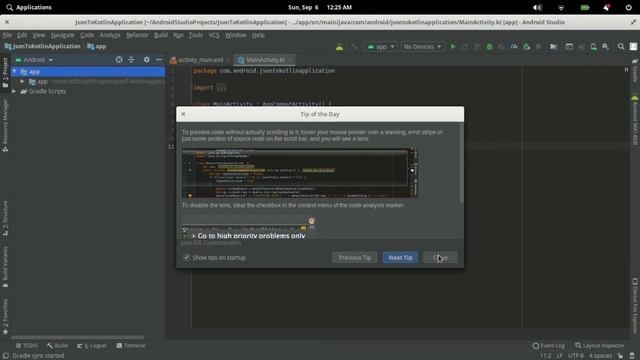
Task: Open Project panel gear settings
Action: tap(147, 60)
